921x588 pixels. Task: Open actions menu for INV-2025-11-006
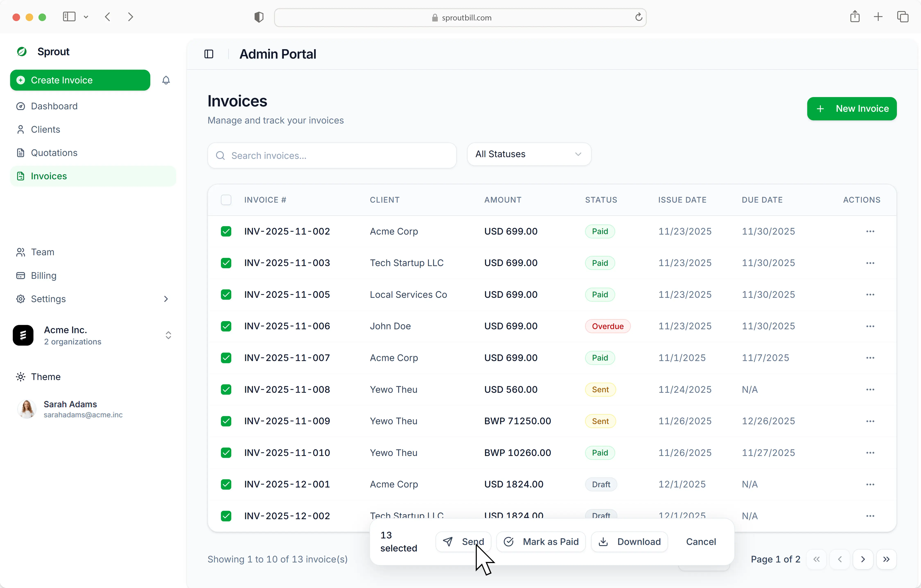coord(870,326)
